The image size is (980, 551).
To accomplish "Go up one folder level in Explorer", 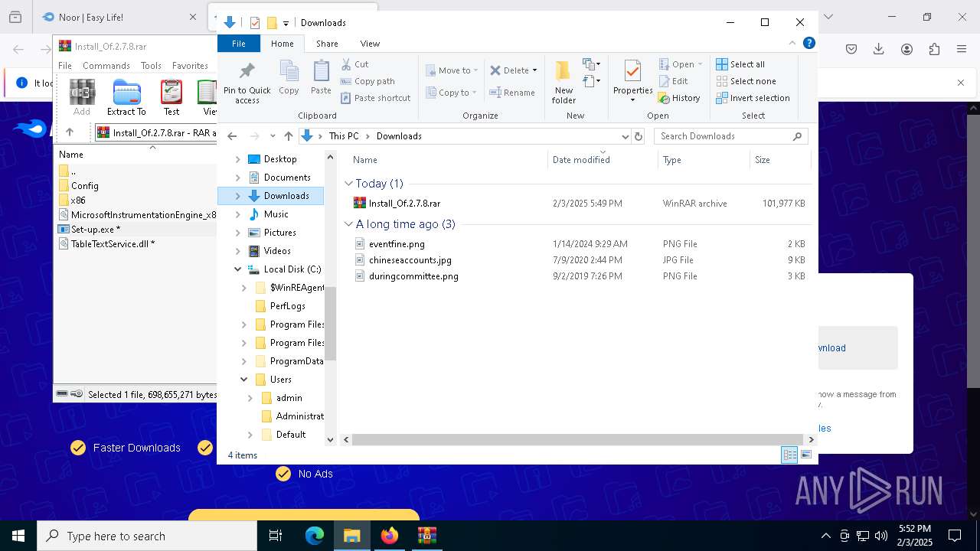I will [288, 136].
